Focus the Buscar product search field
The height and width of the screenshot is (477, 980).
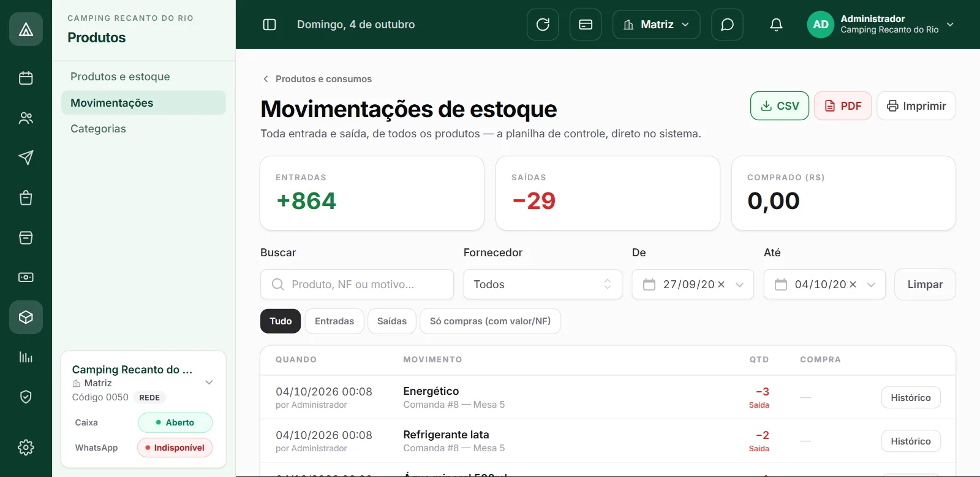point(357,284)
